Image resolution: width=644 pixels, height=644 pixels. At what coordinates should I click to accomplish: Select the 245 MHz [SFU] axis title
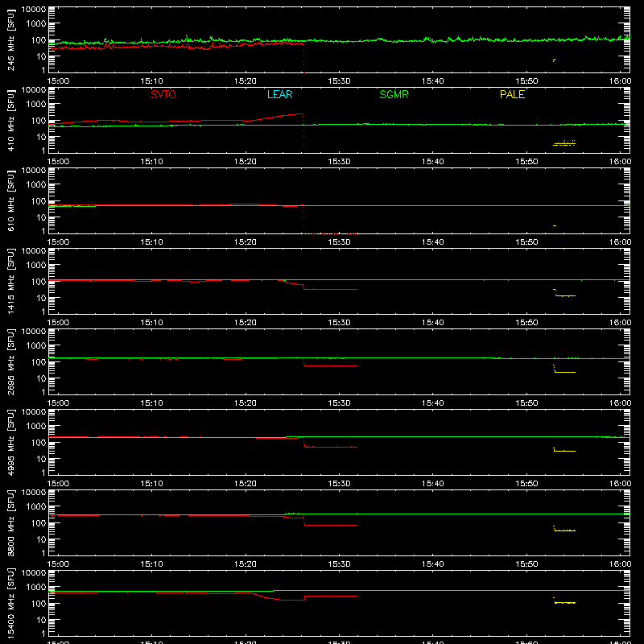(x=11, y=40)
